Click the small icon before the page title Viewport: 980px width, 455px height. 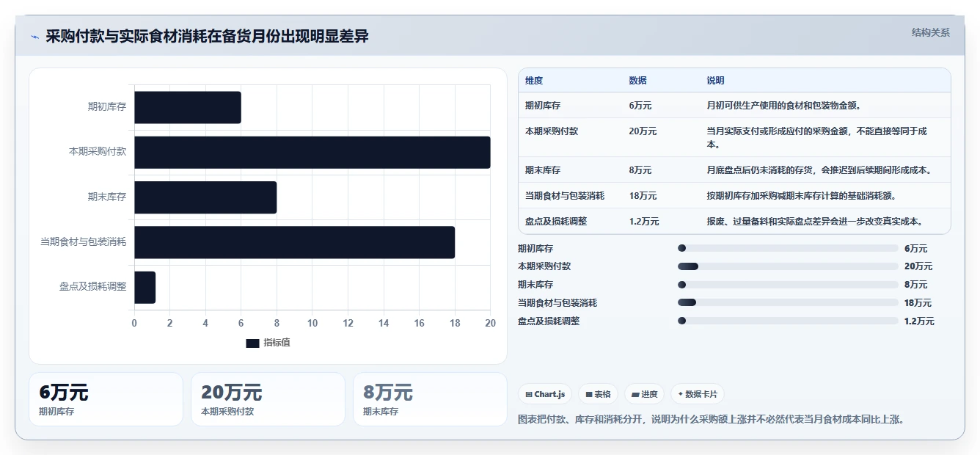(34, 37)
